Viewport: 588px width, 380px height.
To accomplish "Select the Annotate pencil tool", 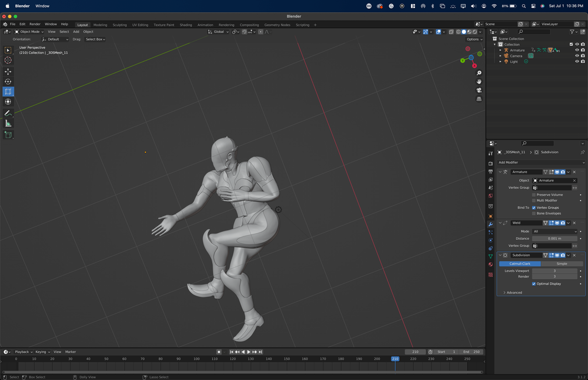I will click(x=8, y=113).
